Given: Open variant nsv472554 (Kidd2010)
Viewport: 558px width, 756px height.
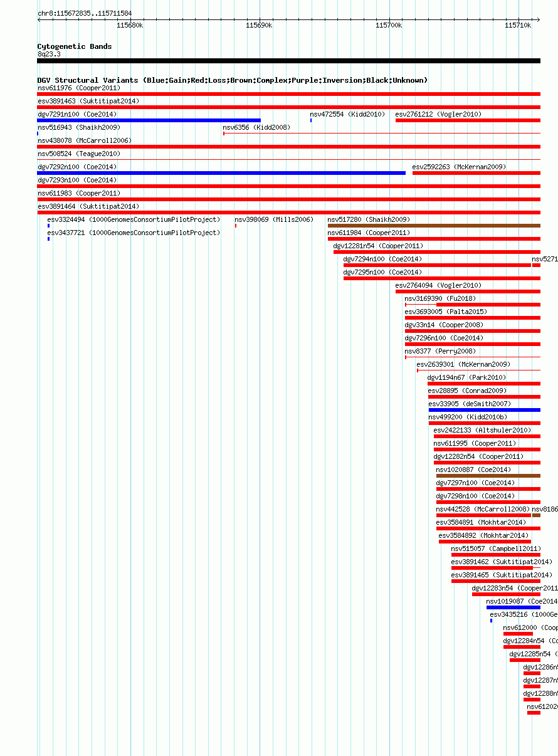Looking at the screenshot, I should 347,114.
